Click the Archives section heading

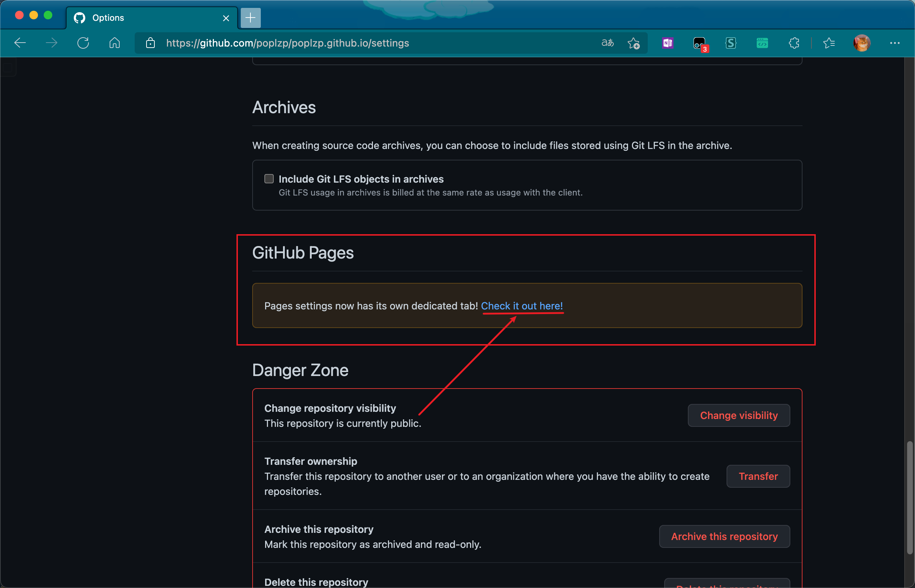click(x=284, y=107)
